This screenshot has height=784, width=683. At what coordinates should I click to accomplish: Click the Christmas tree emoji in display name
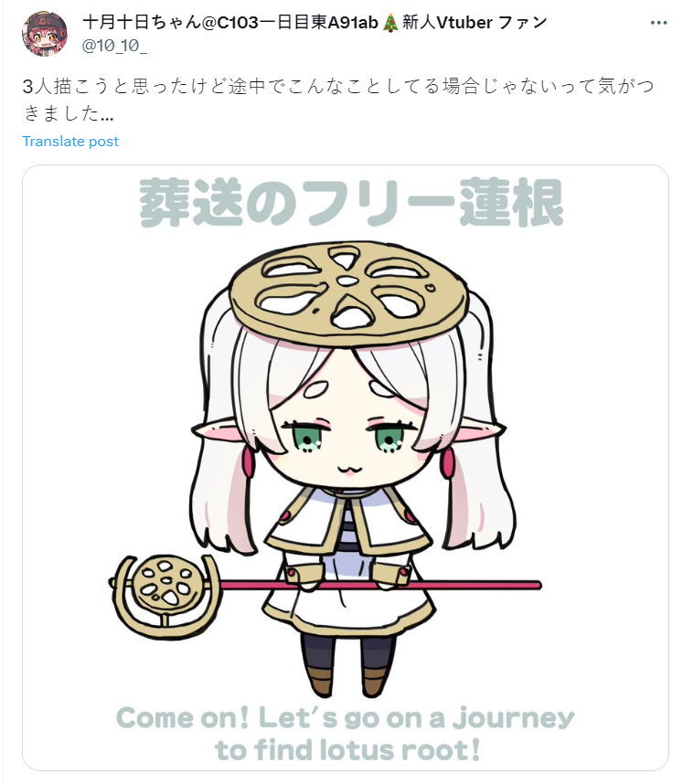390,23
